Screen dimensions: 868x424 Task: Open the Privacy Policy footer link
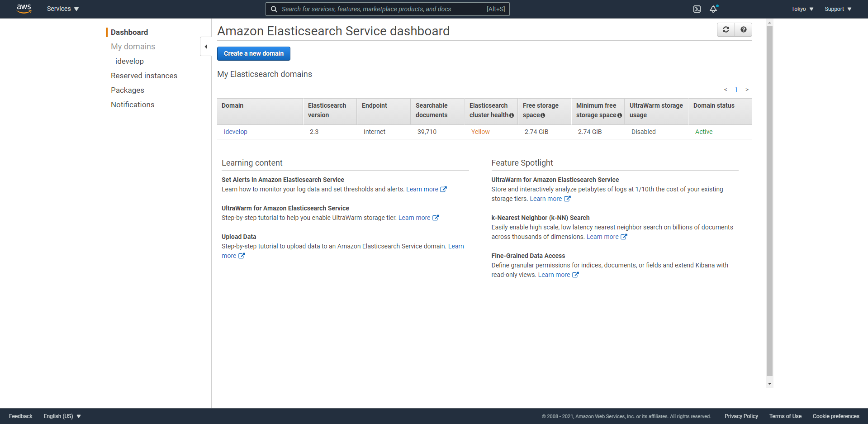pyautogui.click(x=741, y=416)
